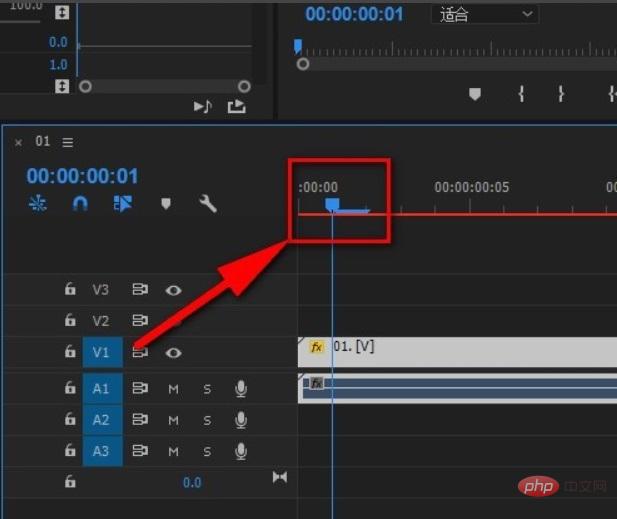Toggle A3 track targeting
Screen dimensions: 617x519
click(102, 451)
